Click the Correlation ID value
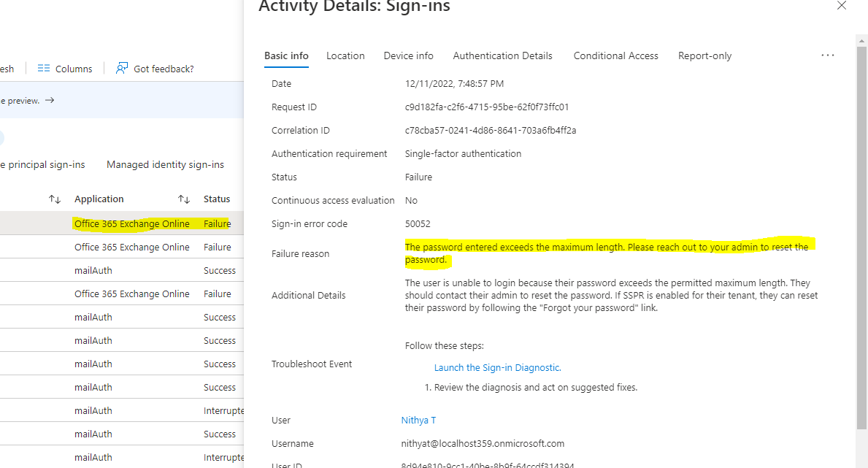This screenshot has width=868, height=468. [x=491, y=130]
